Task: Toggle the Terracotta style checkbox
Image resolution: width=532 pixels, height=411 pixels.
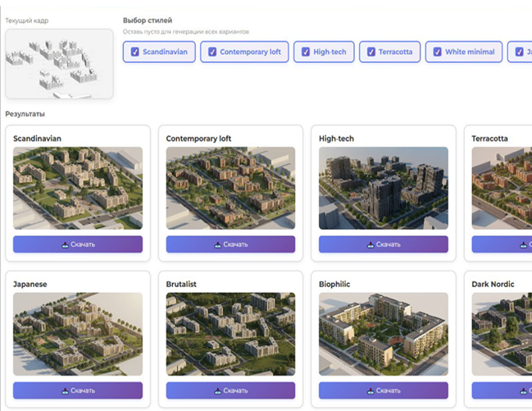Action: [x=371, y=52]
